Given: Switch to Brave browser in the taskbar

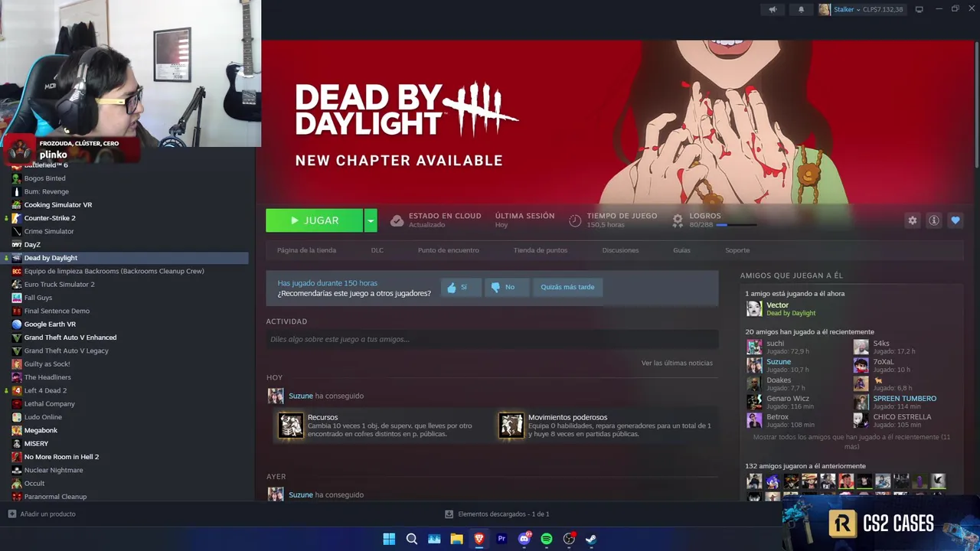Looking at the screenshot, I should coord(479,539).
